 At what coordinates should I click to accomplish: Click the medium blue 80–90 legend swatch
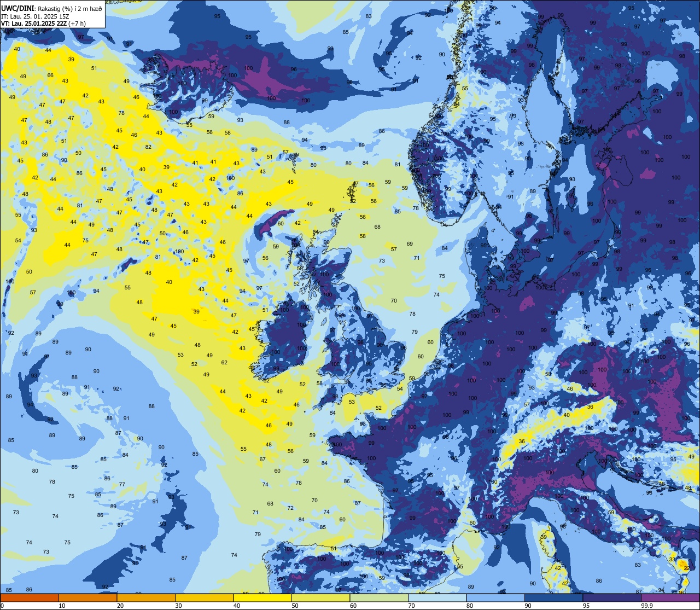pyautogui.click(x=495, y=597)
